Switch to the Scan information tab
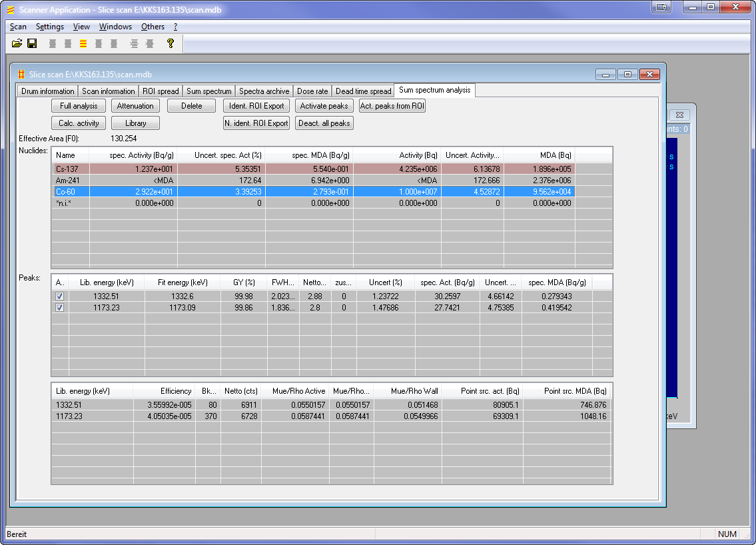Viewport: 756px width, 545px height. (x=108, y=91)
